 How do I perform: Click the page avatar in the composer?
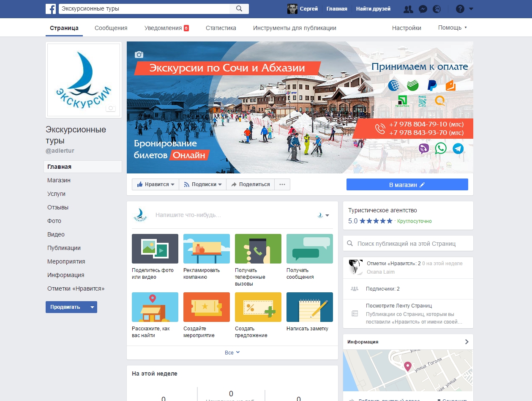pos(140,215)
